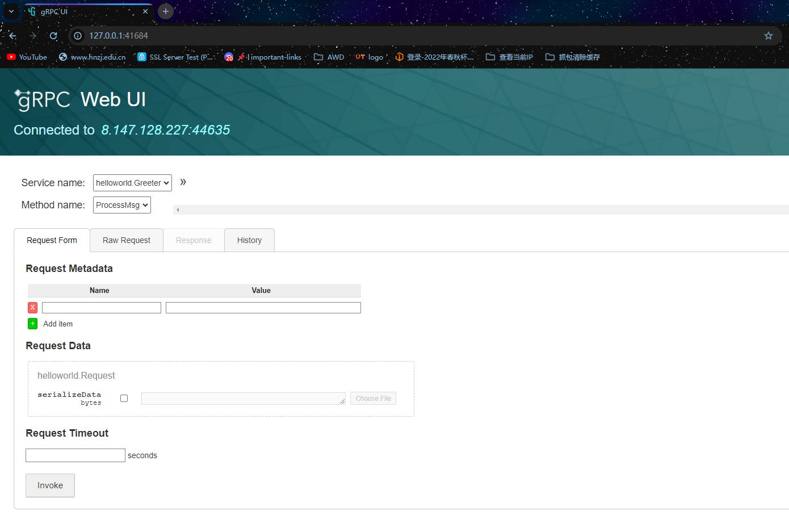
Task: Open the Service name dropdown
Action: (x=132, y=183)
